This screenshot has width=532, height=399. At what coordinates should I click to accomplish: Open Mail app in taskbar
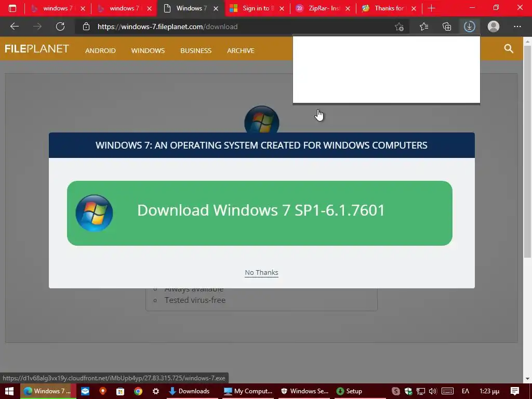(85, 391)
